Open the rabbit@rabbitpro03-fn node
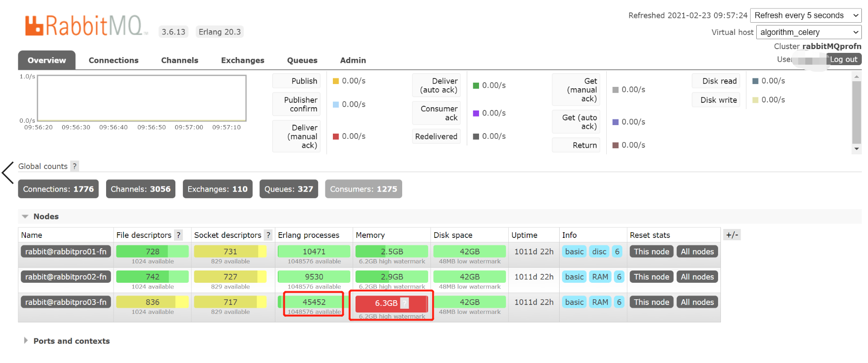This screenshot has width=868, height=363. (x=66, y=302)
